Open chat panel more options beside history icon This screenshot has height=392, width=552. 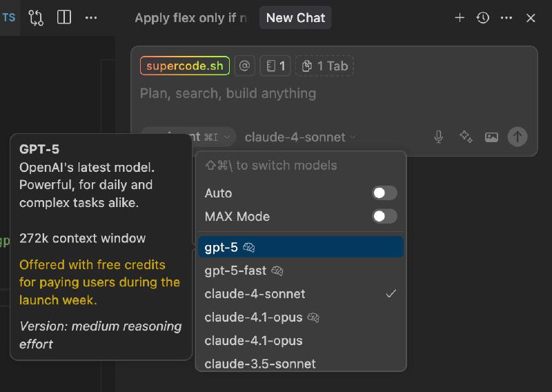click(506, 18)
